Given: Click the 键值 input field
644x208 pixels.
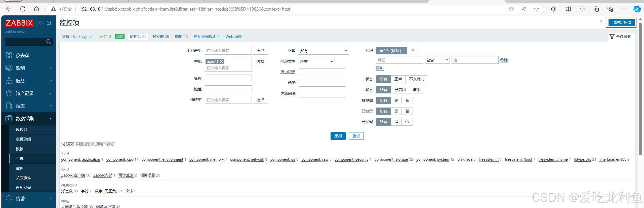Looking at the screenshot, I should tap(228, 89).
